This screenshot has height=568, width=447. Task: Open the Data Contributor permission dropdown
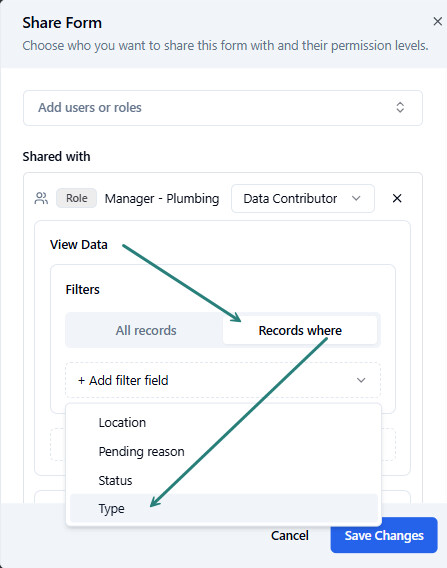(303, 199)
